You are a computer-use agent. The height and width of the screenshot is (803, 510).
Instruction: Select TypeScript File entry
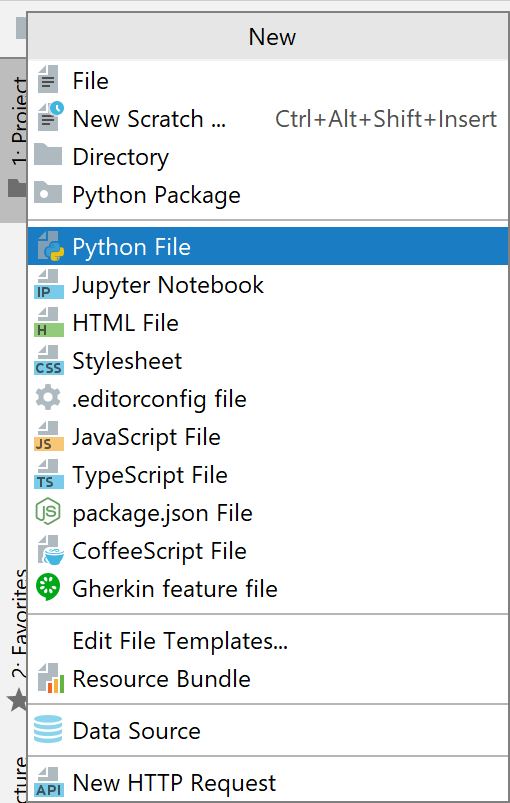(268, 475)
